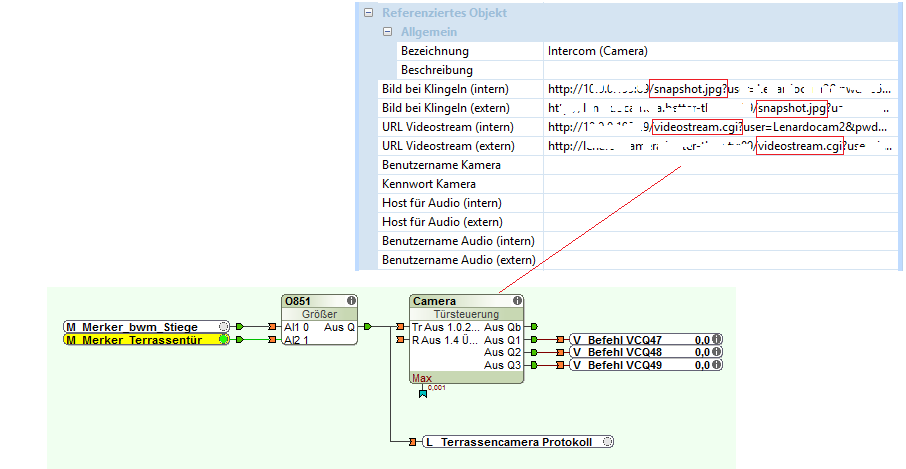
Task: Click info icon next to V_Befehl VCQ48
Action: point(718,353)
